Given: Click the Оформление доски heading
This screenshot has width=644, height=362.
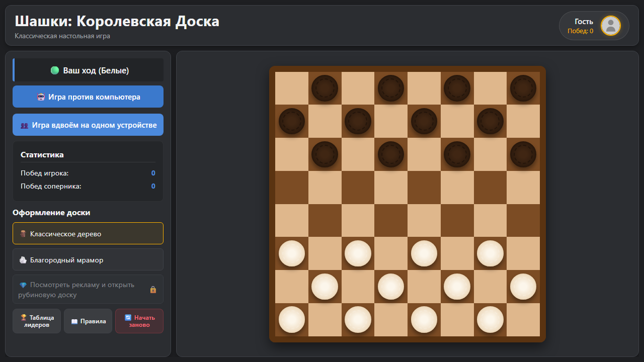Looking at the screenshot, I should coord(51,213).
